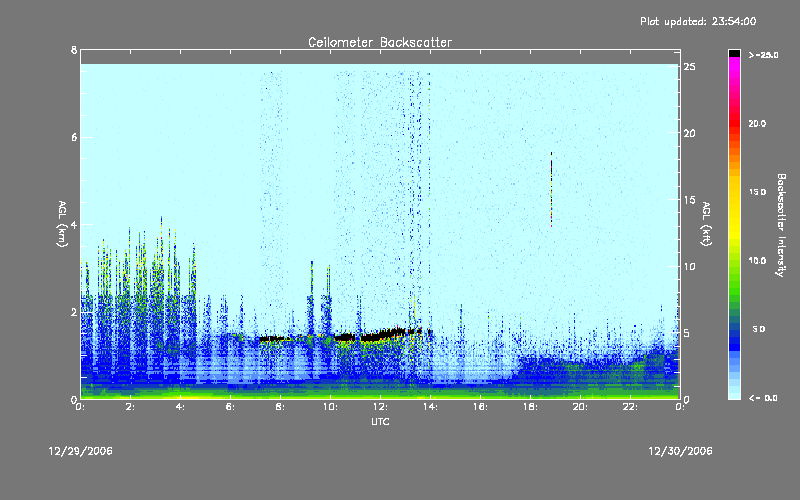
Task: Click the AGL (km) left axis label
Action: [62, 224]
